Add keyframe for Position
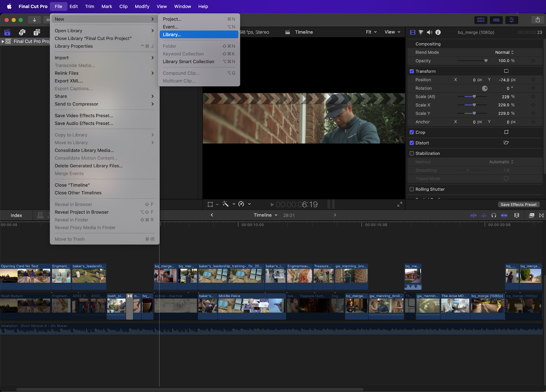The image size is (546, 392). click(533, 80)
